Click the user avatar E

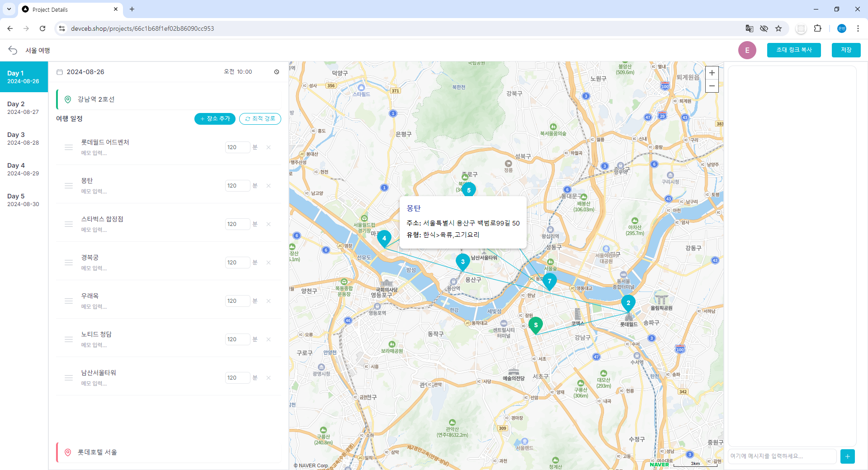tap(747, 50)
